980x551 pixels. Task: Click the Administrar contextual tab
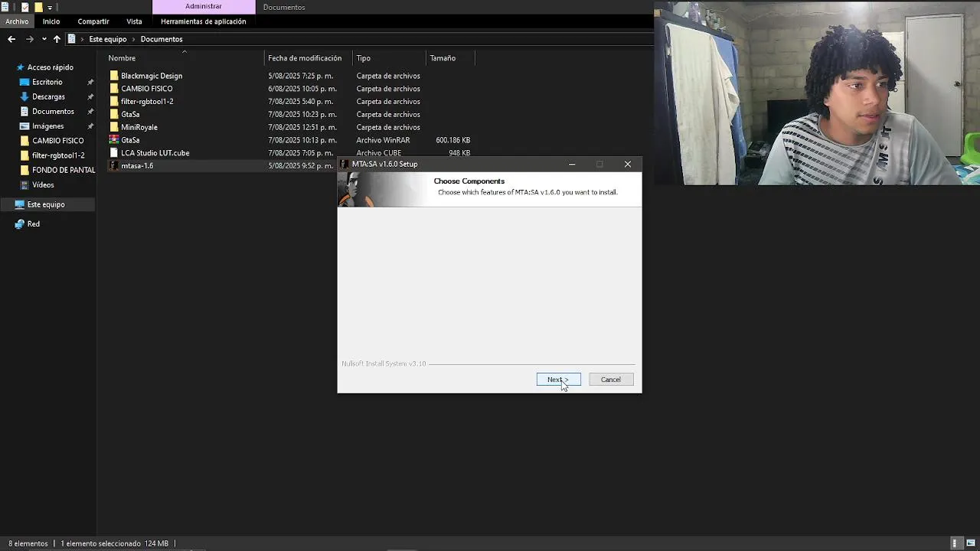click(x=204, y=7)
